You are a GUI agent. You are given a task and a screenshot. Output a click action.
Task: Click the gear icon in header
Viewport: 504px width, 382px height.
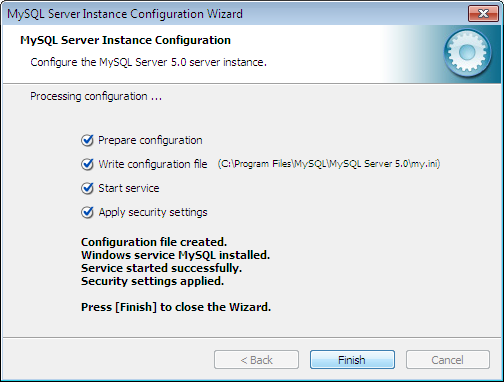click(467, 53)
